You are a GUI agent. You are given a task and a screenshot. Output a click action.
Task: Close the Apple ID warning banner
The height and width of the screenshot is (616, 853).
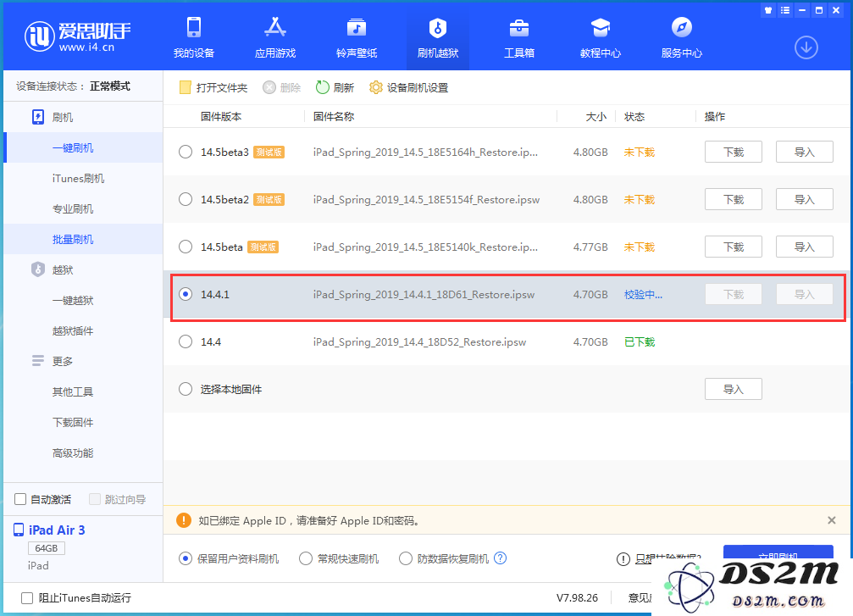click(832, 520)
